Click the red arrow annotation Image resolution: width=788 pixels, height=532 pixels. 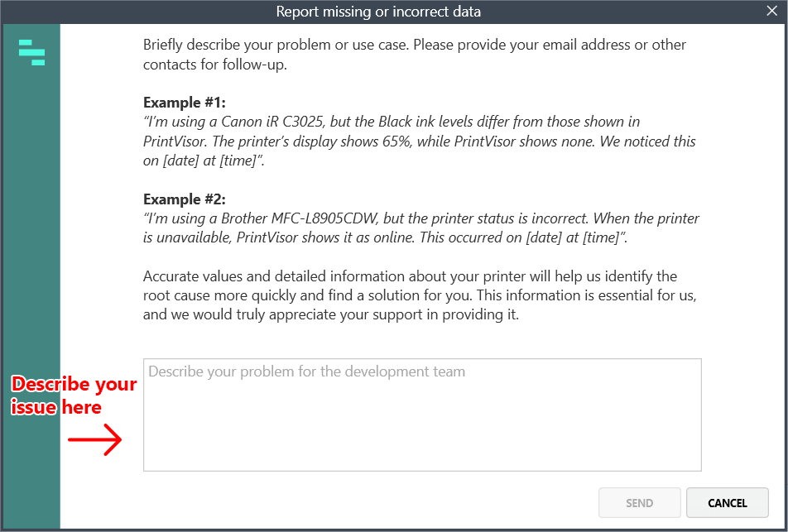[x=94, y=440]
